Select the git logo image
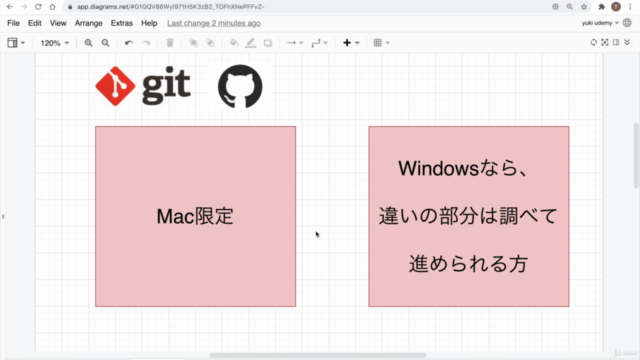Image resolution: width=640 pixels, height=360 pixels. click(x=143, y=86)
